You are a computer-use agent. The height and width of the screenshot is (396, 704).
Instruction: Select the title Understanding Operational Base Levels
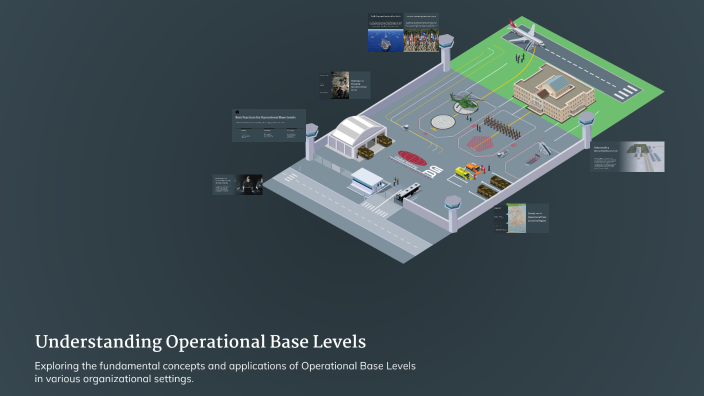click(200, 342)
